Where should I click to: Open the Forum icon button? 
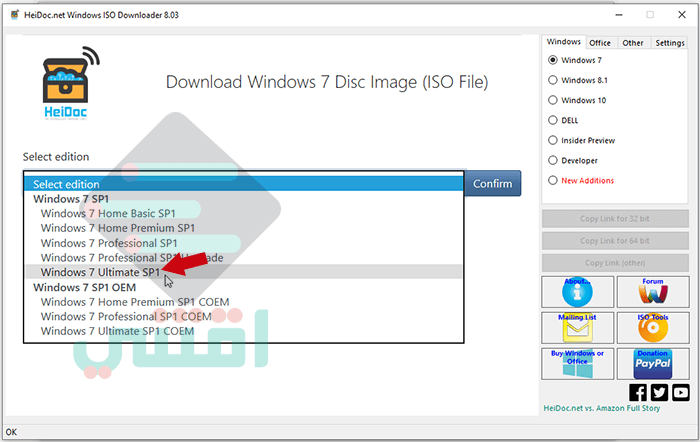click(653, 292)
